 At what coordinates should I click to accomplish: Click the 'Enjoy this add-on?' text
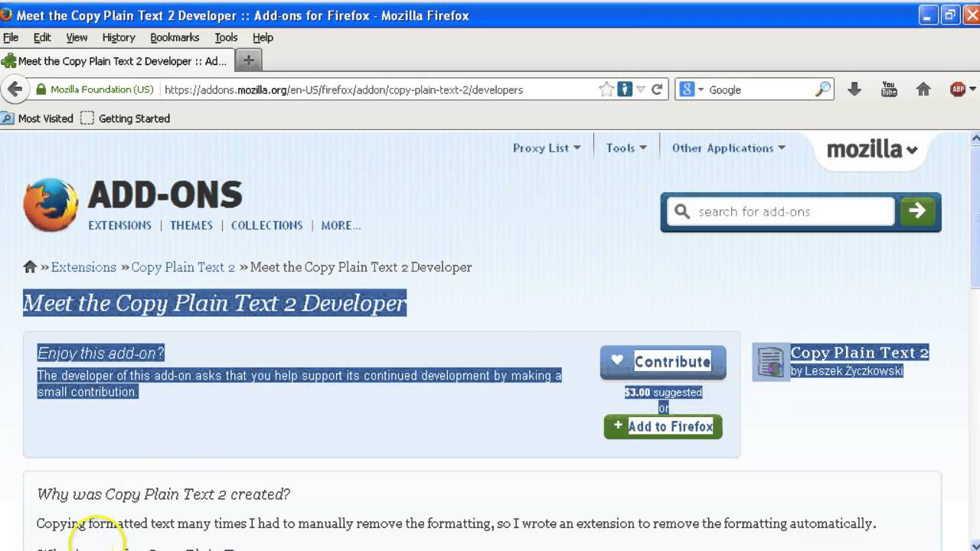[x=101, y=353]
